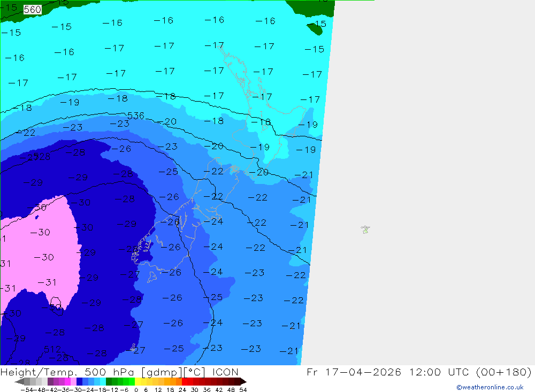Image resolution: width=535 pixels, height=392 pixels.
Task: Pick the dark green -12 legend swatch
Action: point(109,382)
